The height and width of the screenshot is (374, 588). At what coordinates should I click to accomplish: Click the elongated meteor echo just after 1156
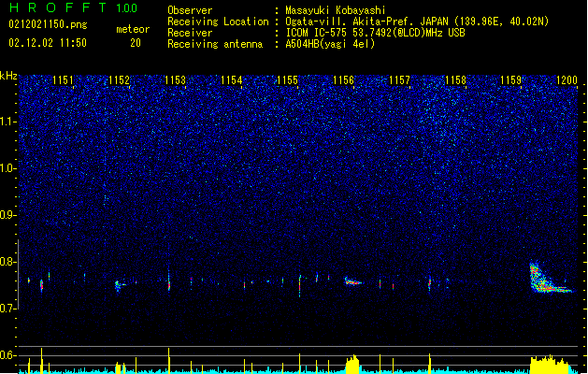click(x=352, y=281)
